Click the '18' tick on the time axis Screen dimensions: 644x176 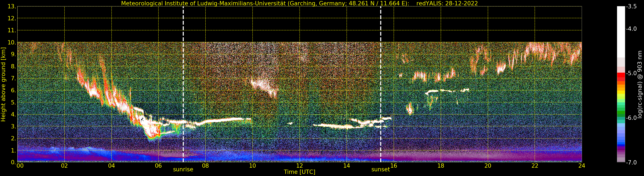pyautogui.click(x=441, y=166)
